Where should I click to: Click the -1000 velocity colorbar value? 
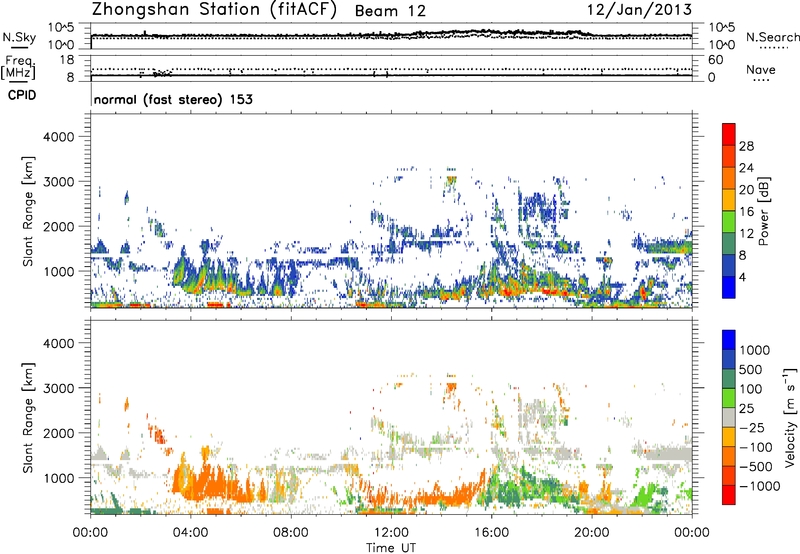point(759,486)
